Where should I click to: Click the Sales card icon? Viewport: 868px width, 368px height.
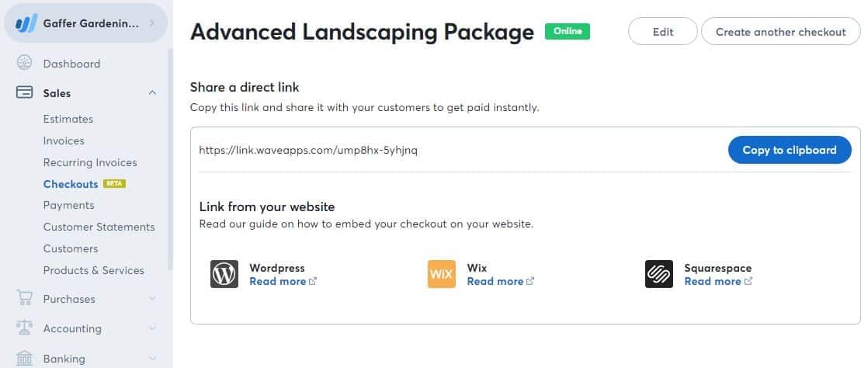click(x=24, y=93)
